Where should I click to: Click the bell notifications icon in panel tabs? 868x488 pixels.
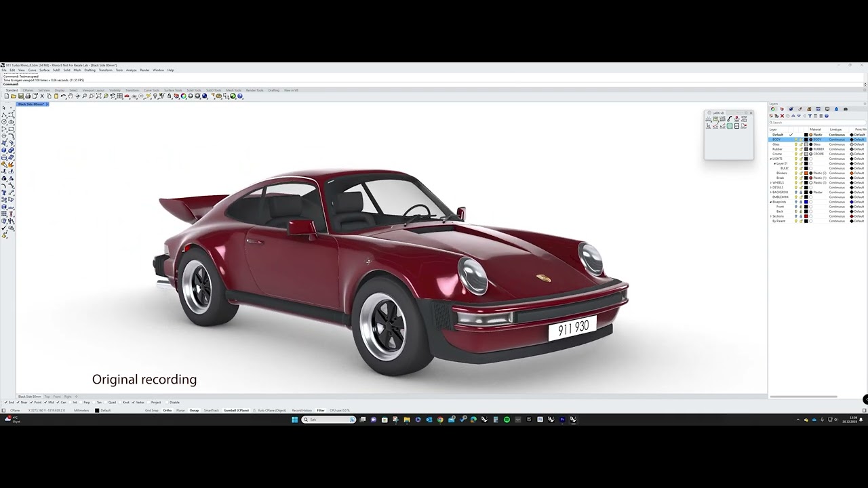836,109
